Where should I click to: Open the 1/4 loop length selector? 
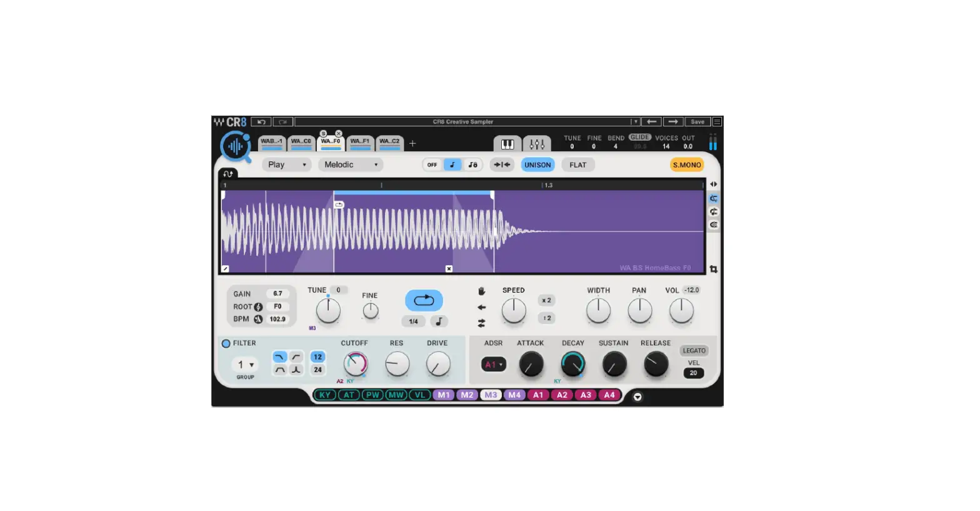pos(414,321)
